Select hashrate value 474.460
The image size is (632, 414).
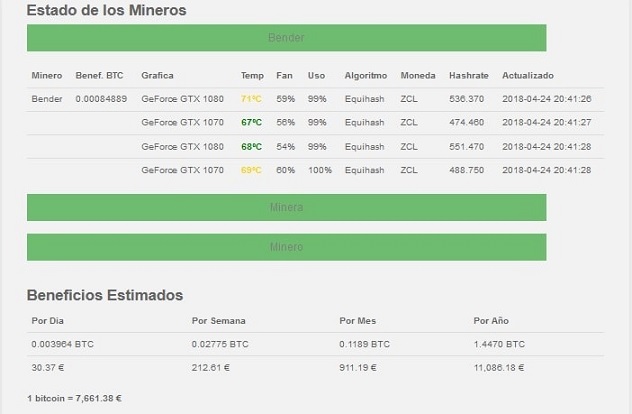pos(466,123)
